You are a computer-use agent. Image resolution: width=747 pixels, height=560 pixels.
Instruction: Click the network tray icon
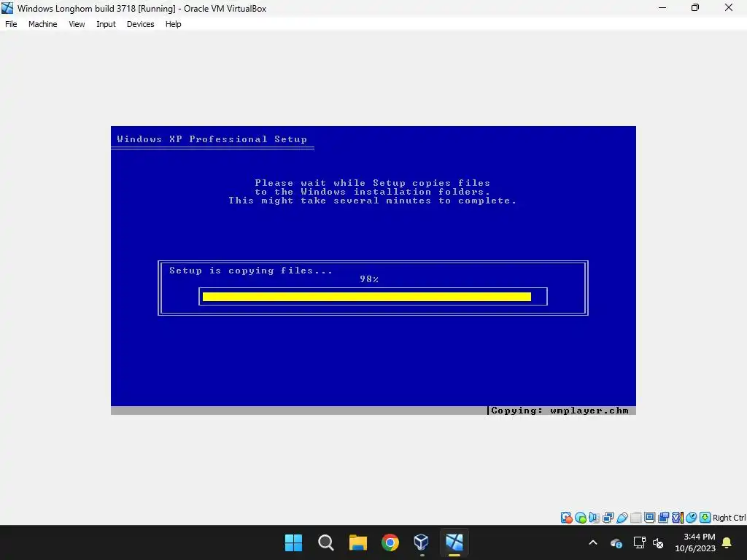639,542
